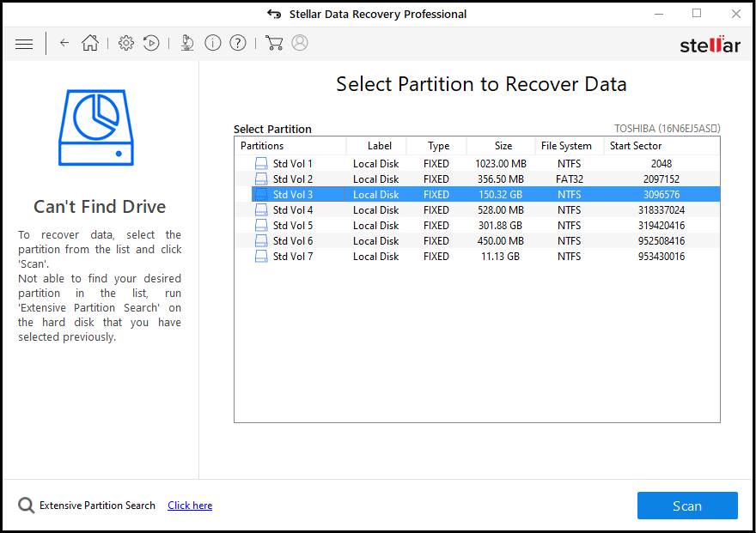
Task: Click the 11.13 GB size cell
Action: tap(501, 256)
